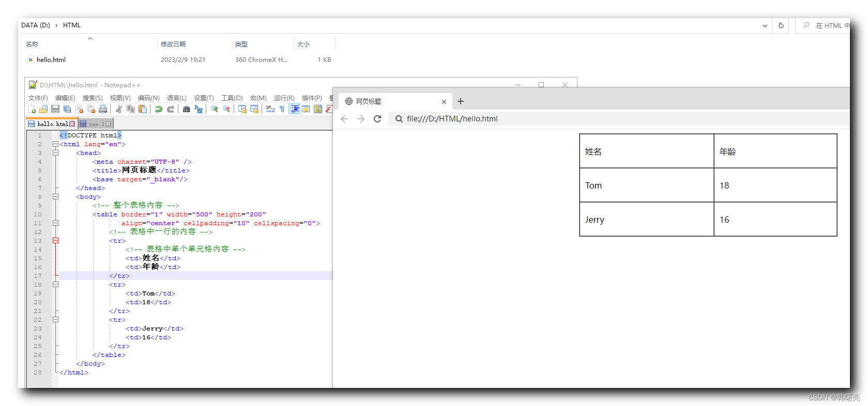Select hello.html file in Explorer

51,60
